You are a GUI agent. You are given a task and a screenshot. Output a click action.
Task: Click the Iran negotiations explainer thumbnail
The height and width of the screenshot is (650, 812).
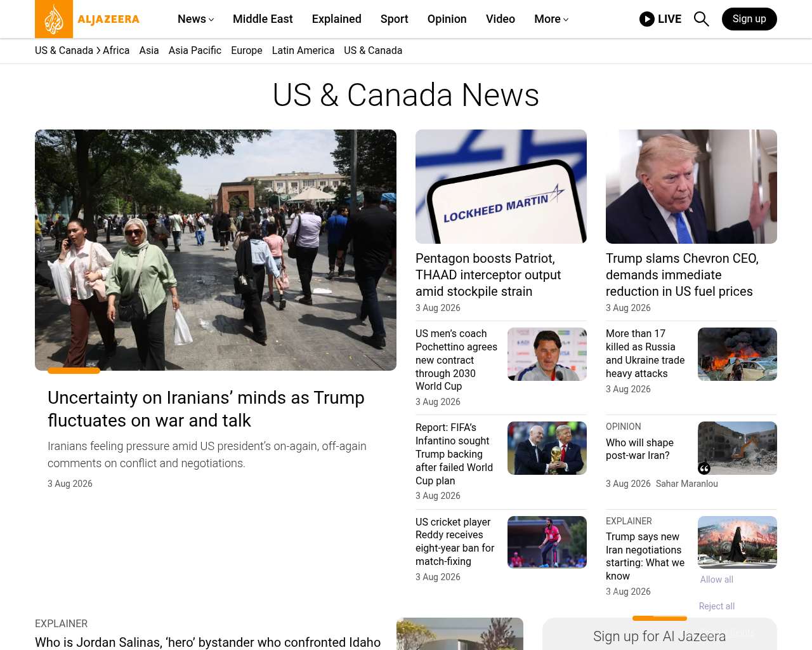point(737,542)
